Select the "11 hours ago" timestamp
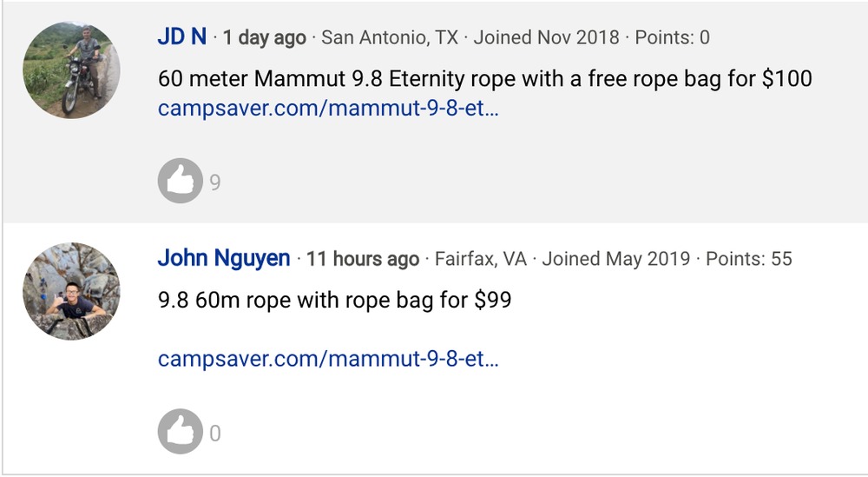Viewport: 868px width, 477px height. coord(363,259)
